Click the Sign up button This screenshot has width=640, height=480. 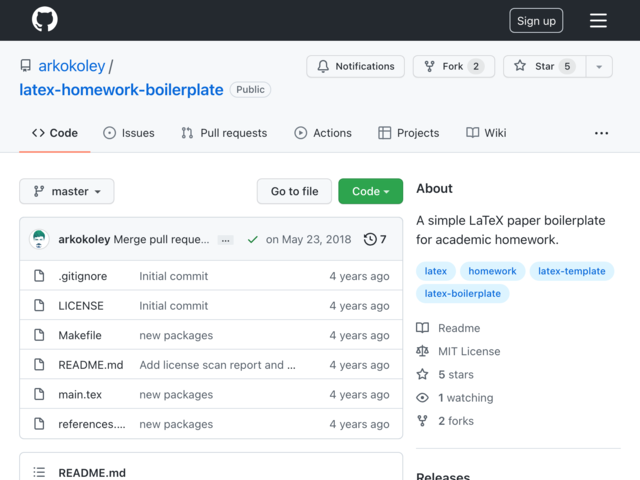(536, 20)
